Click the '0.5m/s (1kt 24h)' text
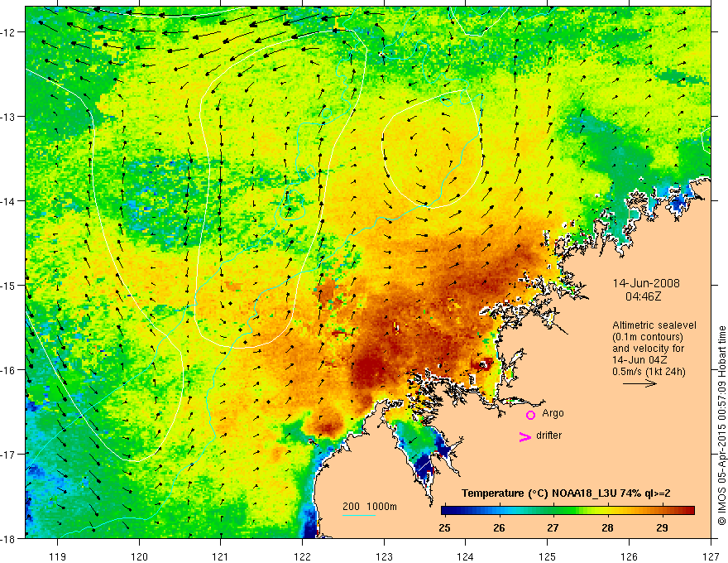728x563 pixels. click(x=649, y=372)
